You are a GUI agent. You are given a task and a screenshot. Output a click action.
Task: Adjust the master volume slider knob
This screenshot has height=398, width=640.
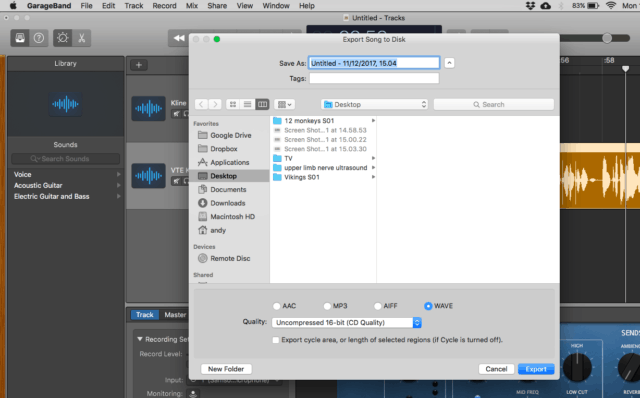tap(607, 38)
